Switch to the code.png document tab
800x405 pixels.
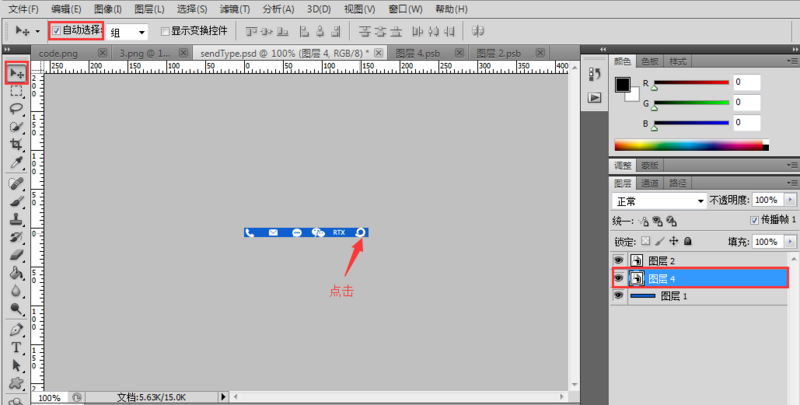58,53
